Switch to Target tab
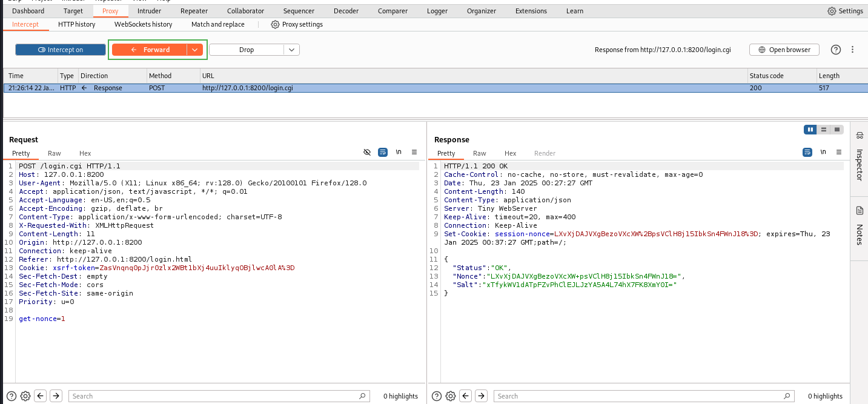 pyautogui.click(x=73, y=11)
